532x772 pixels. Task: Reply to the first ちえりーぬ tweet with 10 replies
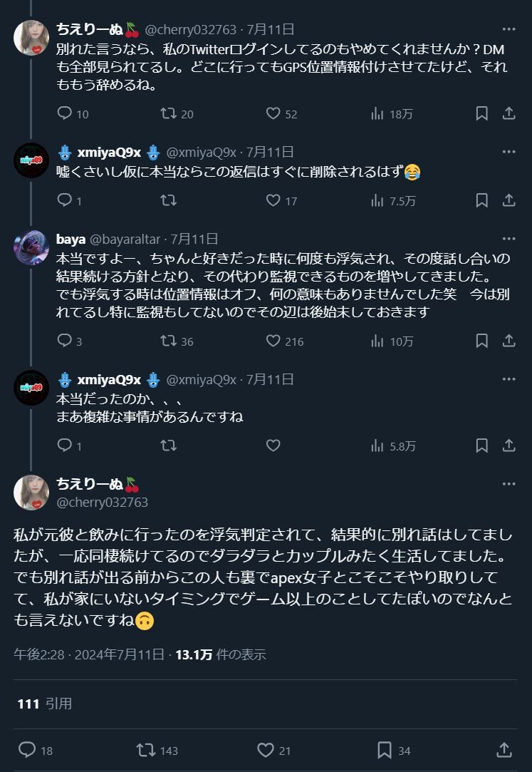(73, 114)
